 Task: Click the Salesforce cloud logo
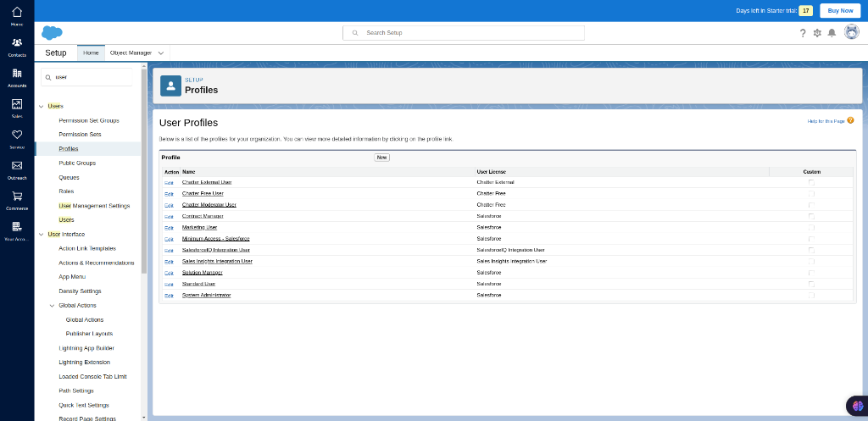(52, 33)
